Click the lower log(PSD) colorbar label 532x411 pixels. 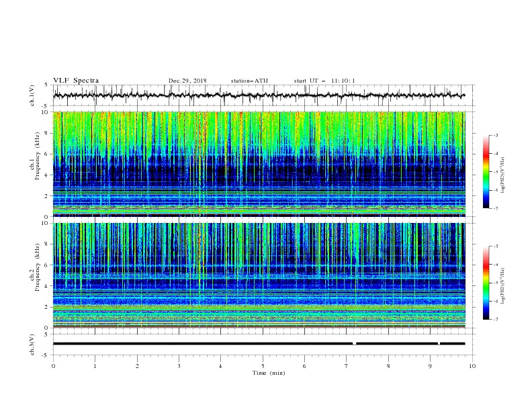(x=502, y=286)
